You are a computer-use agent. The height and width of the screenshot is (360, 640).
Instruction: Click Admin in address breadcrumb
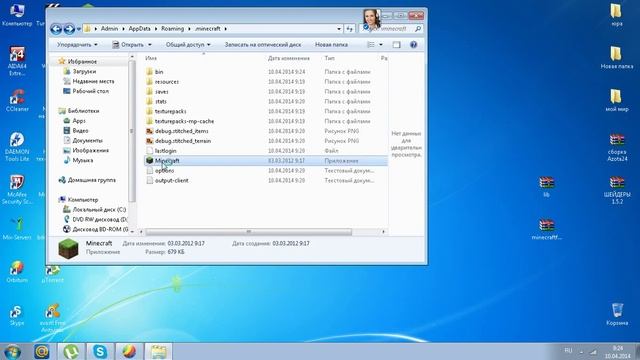click(x=109, y=29)
